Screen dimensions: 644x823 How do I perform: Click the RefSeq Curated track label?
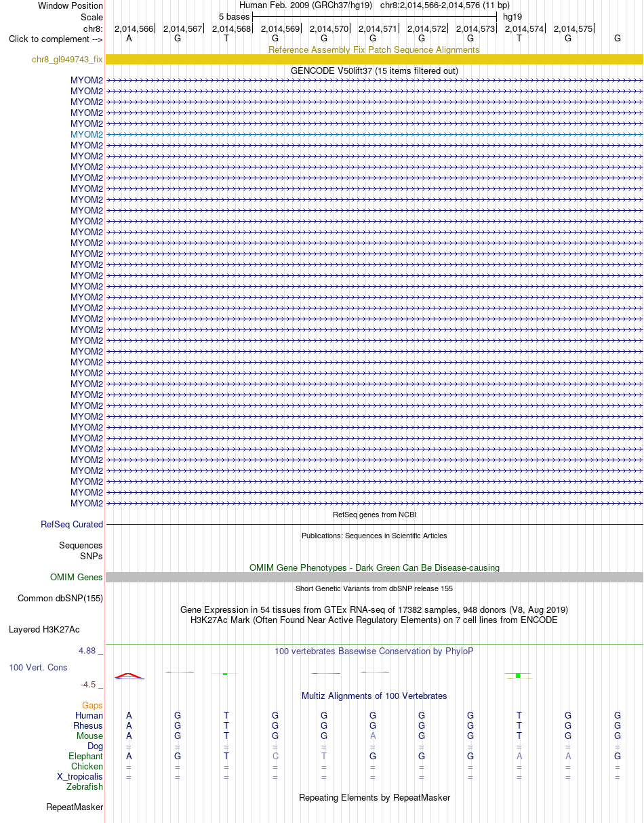[72, 524]
